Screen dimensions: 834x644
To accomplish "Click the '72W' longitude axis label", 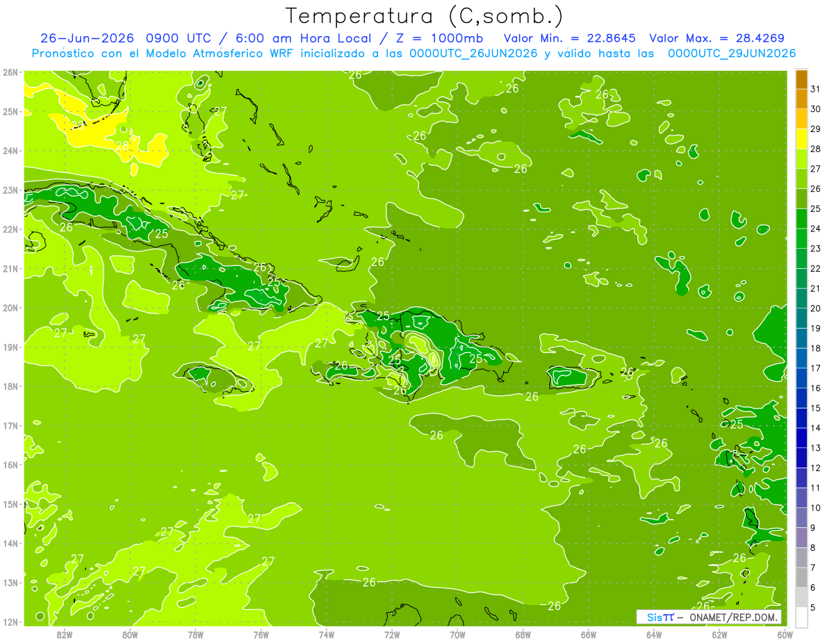I will 392,634.
